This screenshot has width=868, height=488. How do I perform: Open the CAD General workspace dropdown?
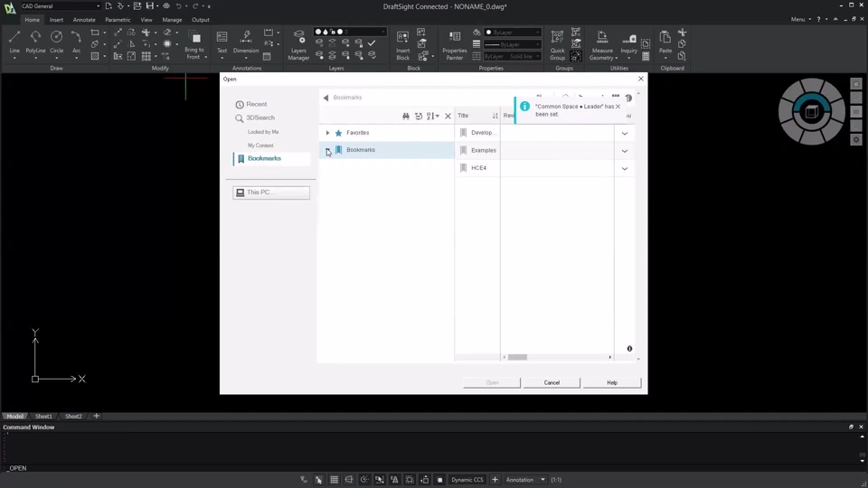pyautogui.click(x=61, y=6)
